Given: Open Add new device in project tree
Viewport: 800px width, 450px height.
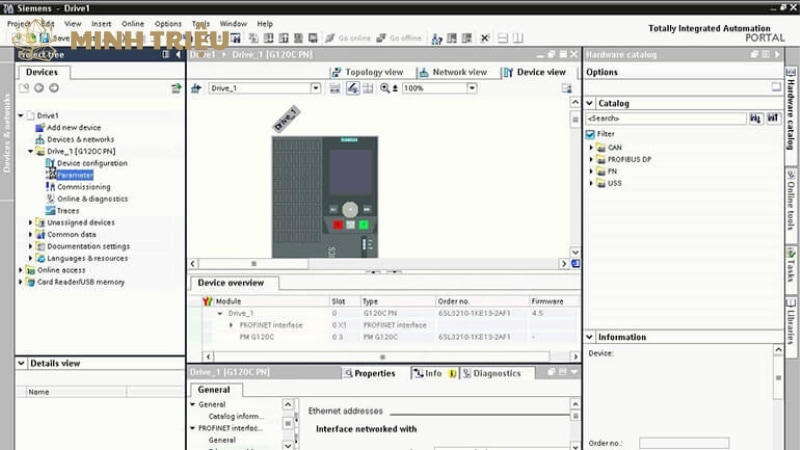Looking at the screenshot, I should pyautogui.click(x=73, y=127).
